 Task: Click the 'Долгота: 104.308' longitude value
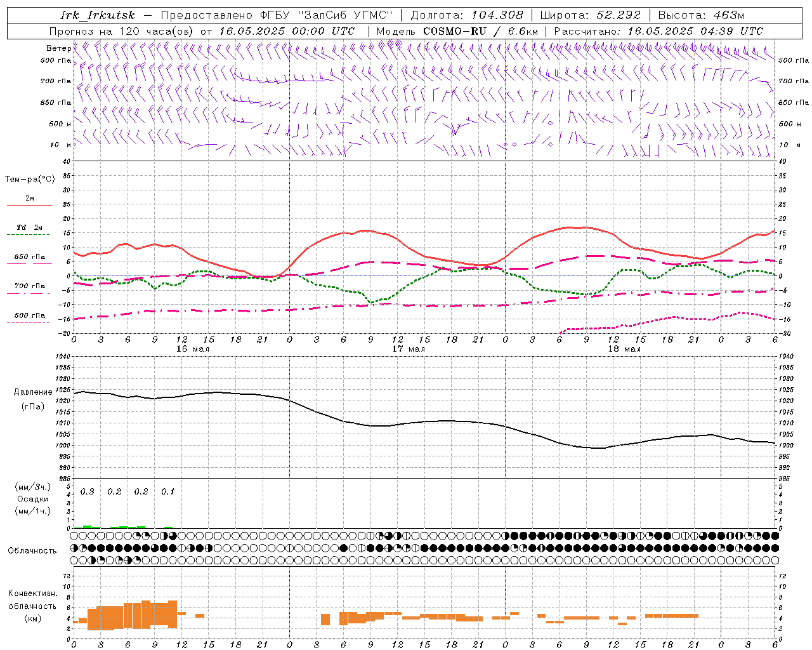(x=467, y=15)
